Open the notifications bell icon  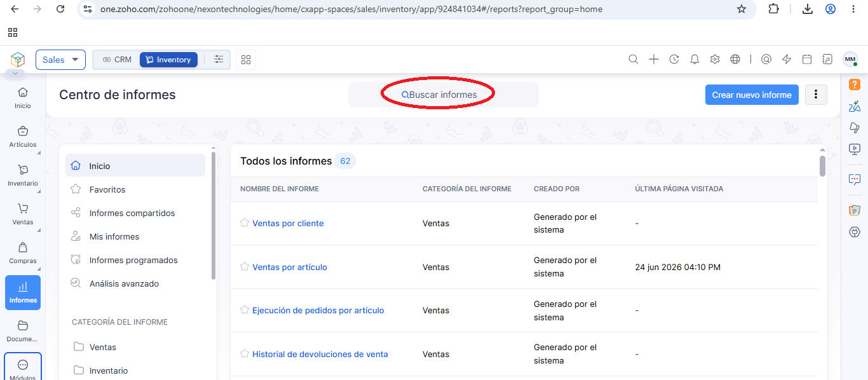695,59
